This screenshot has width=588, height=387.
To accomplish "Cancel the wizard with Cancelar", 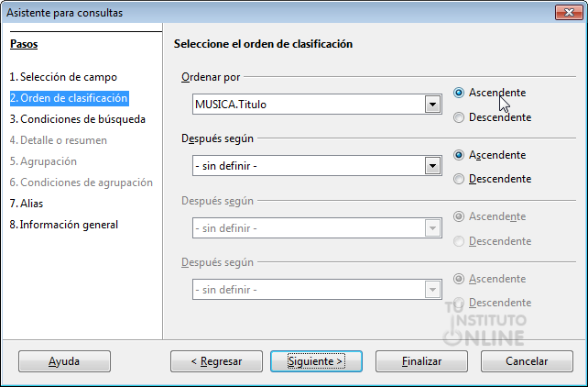I will 527,361.
